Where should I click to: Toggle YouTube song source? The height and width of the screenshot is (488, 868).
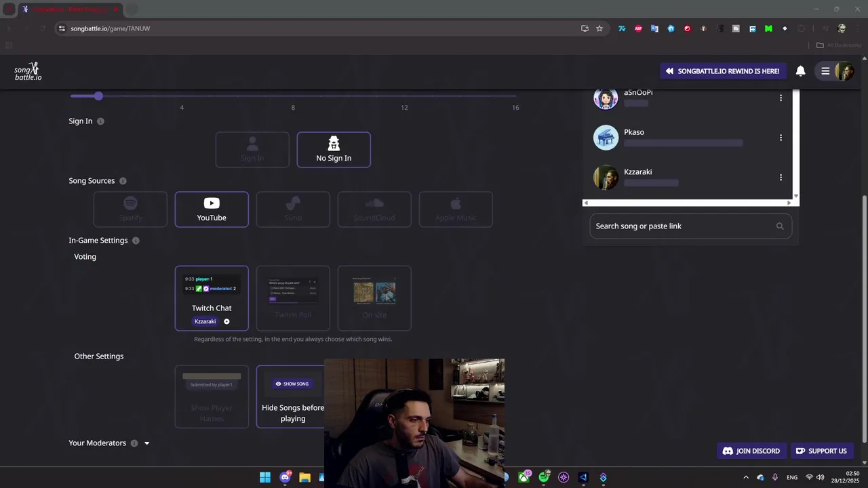click(212, 209)
